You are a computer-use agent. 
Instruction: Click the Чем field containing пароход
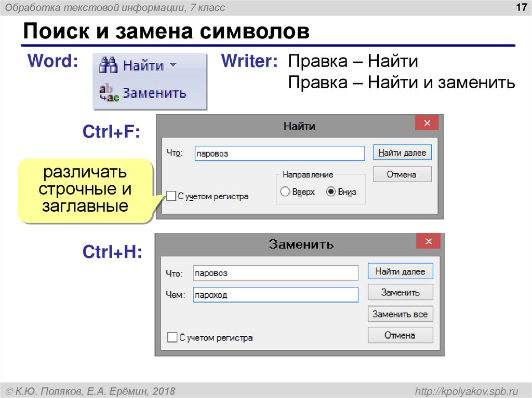click(275, 295)
